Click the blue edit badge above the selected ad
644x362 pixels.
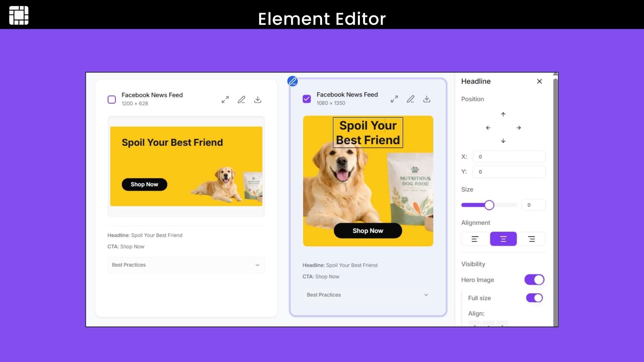pos(292,81)
